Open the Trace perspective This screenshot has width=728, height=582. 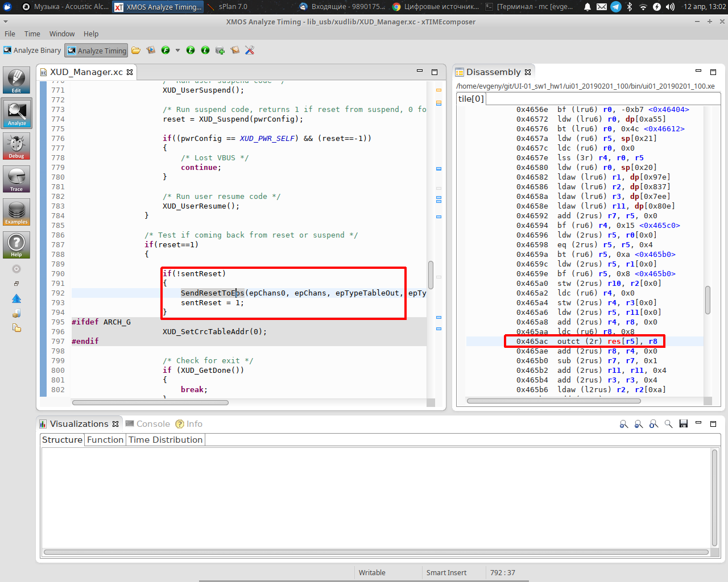click(16, 179)
